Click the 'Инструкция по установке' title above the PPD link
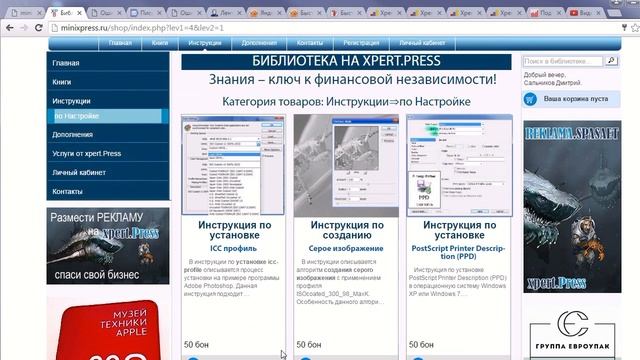Image resolution: width=640 pixels, height=360 pixels. [x=459, y=230]
